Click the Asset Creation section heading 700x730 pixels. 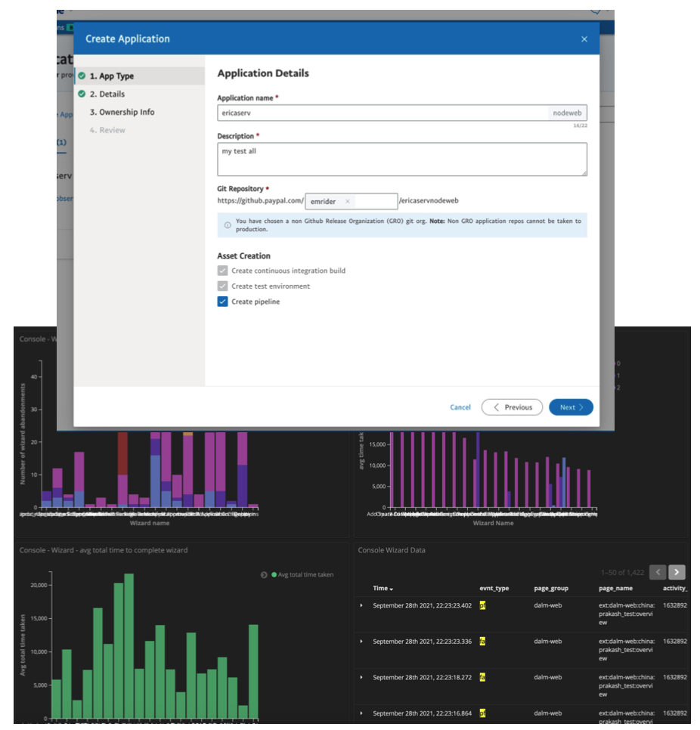point(243,256)
